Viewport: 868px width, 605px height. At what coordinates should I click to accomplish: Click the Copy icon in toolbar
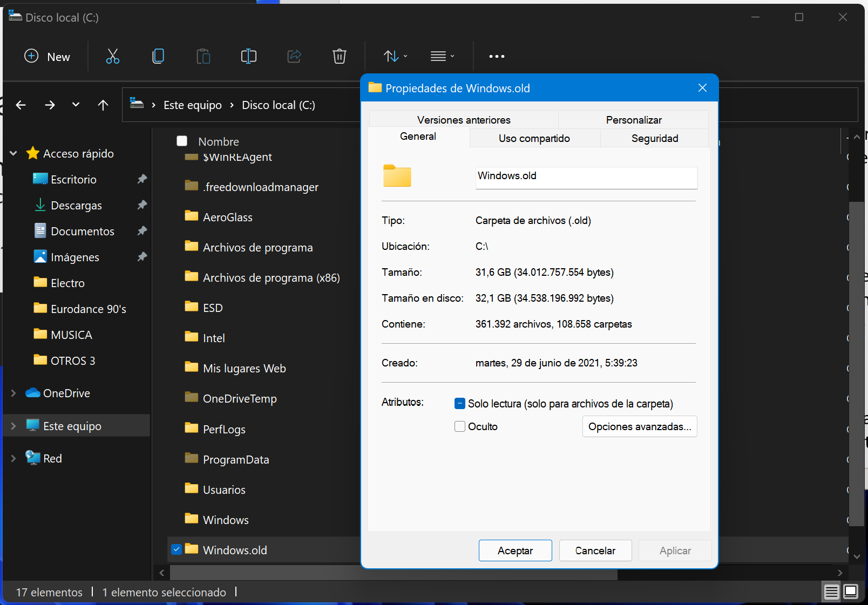pyautogui.click(x=158, y=56)
